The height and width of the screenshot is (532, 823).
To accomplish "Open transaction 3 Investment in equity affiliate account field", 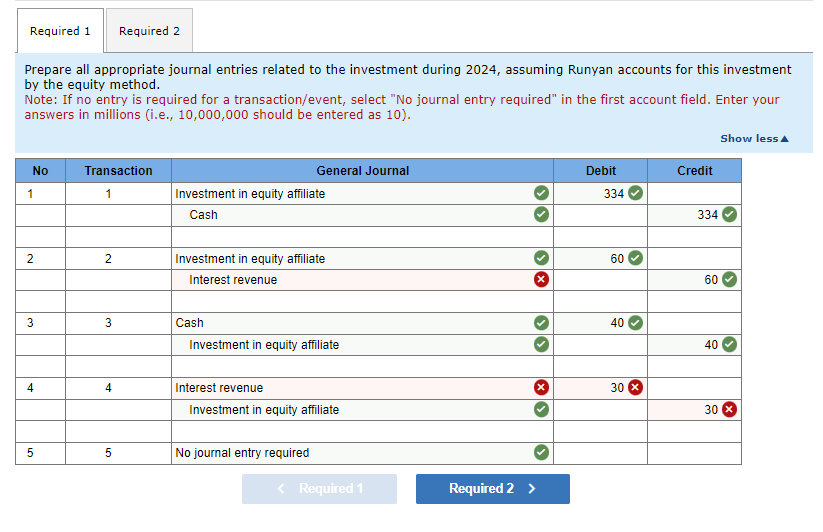I will pos(362,345).
